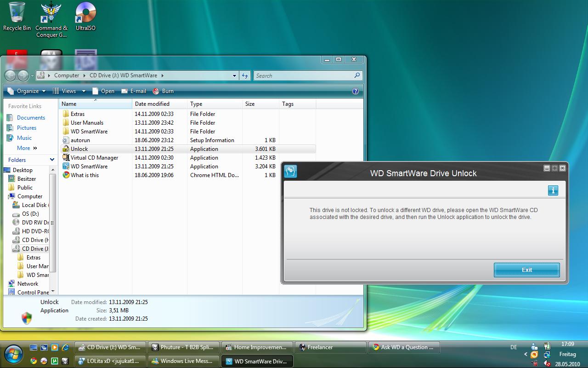This screenshot has width=588, height=368.
Task: Show hidden system tray icons arrow
Action: click(x=526, y=355)
